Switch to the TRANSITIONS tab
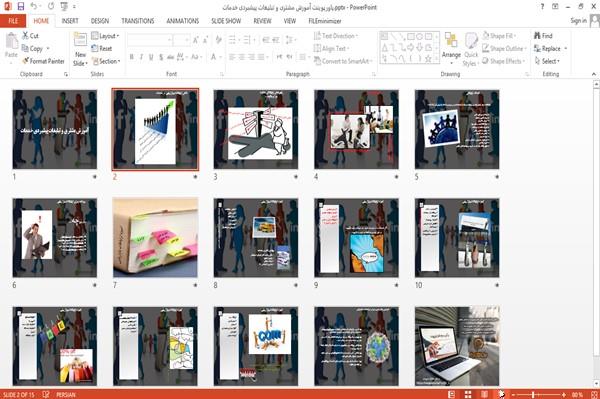This screenshot has height=399, width=600. tap(138, 21)
